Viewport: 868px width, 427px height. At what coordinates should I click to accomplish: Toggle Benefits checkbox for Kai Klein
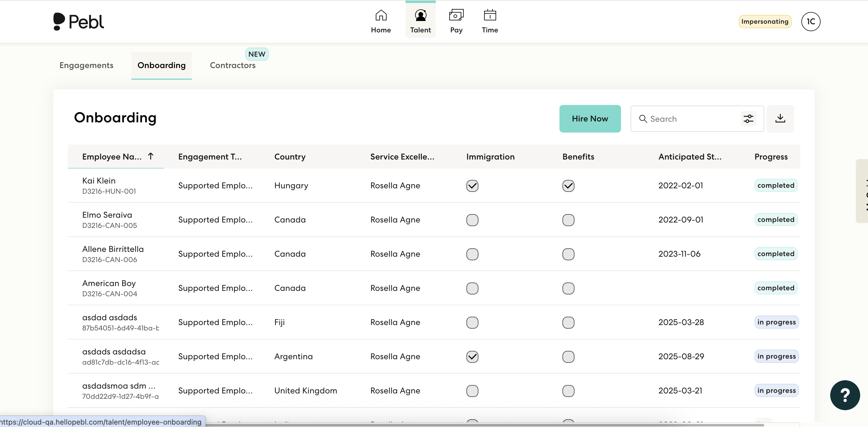pos(568,186)
